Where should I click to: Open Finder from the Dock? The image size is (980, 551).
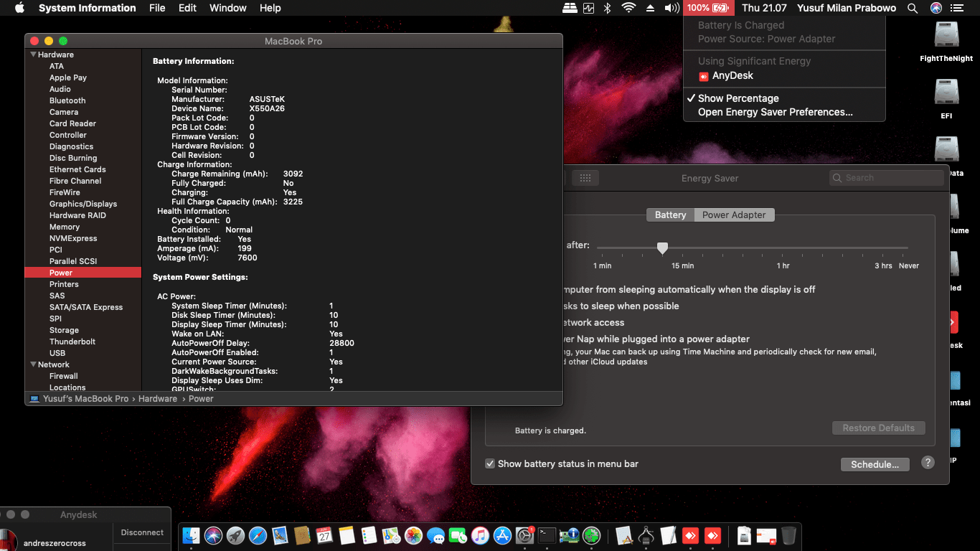click(191, 535)
